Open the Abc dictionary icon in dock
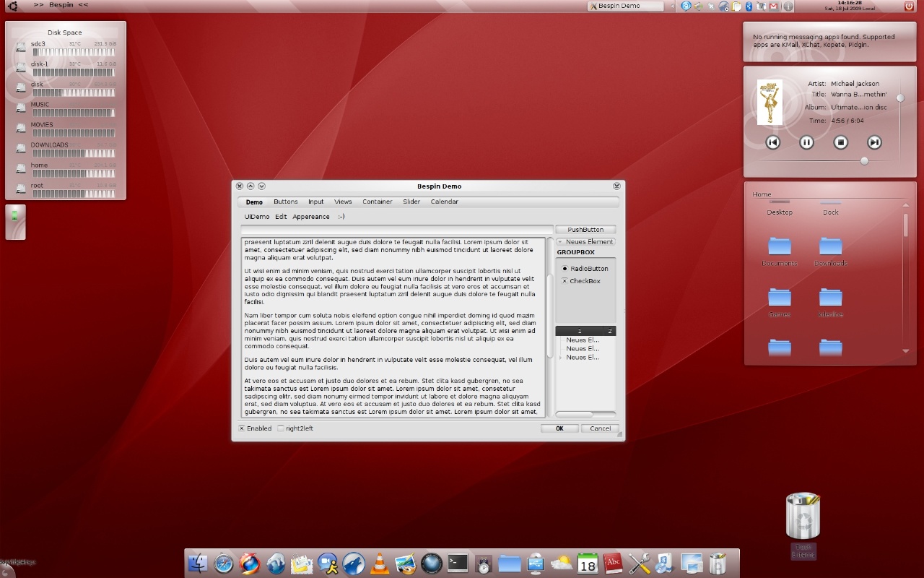 pyautogui.click(x=614, y=562)
